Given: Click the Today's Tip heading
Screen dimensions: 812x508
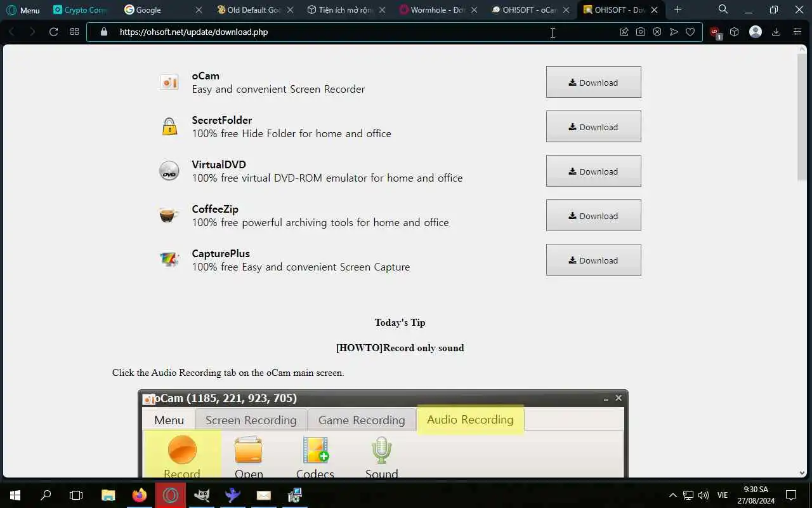Looking at the screenshot, I should tap(400, 323).
